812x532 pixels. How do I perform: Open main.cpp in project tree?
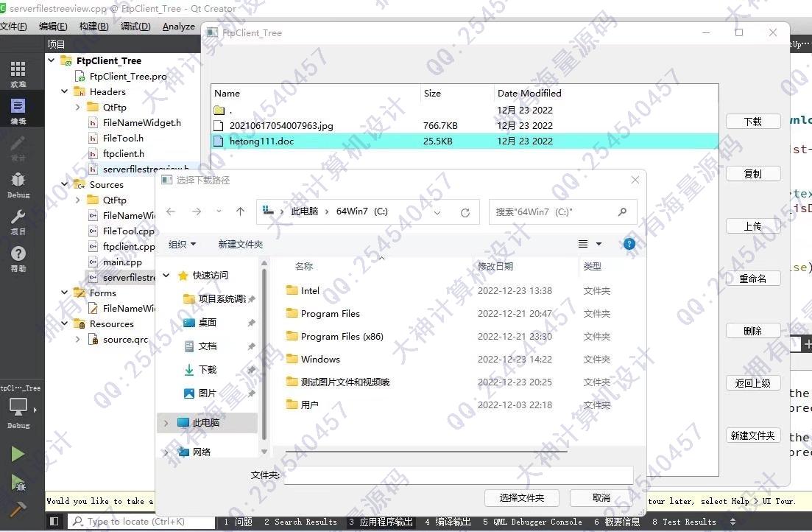pyautogui.click(x=122, y=262)
